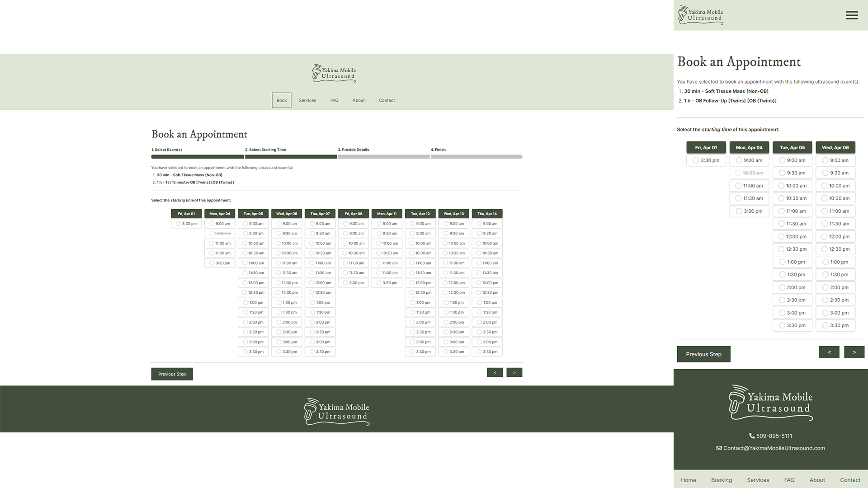Open the FAQ page in top navigation

(x=334, y=100)
